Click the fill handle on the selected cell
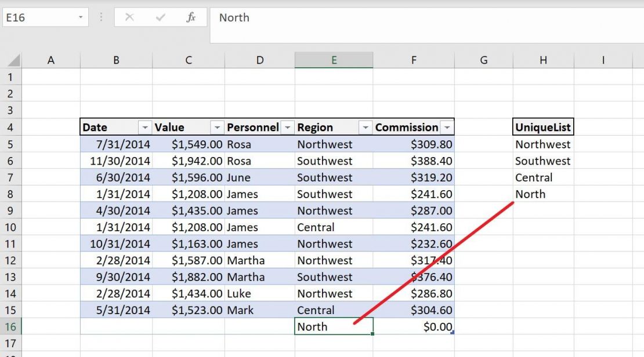The height and width of the screenshot is (357, 644). 373,335
